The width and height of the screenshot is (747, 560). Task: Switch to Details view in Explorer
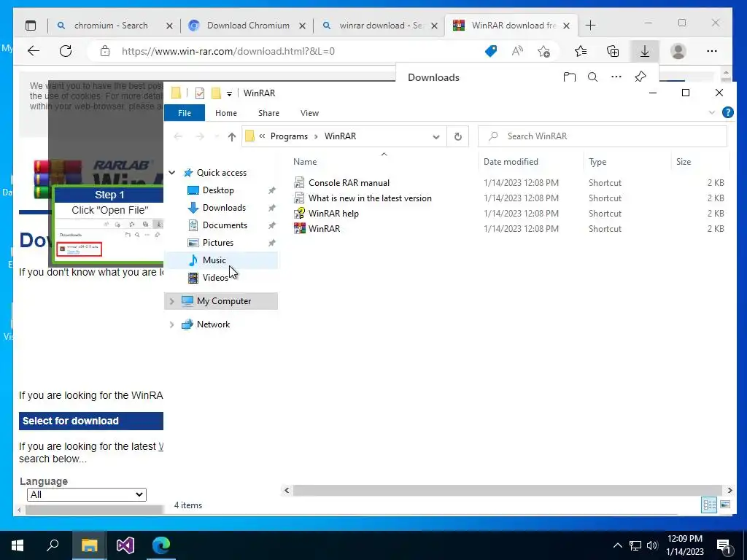(709, 505)
